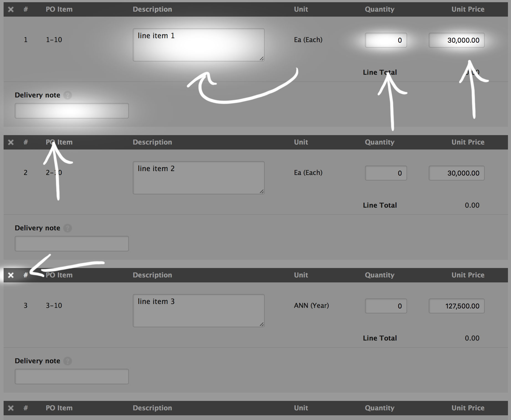Remove line item 3 using its X icon
This screenshot has width=511, height=420.
(x=11, y=275)
